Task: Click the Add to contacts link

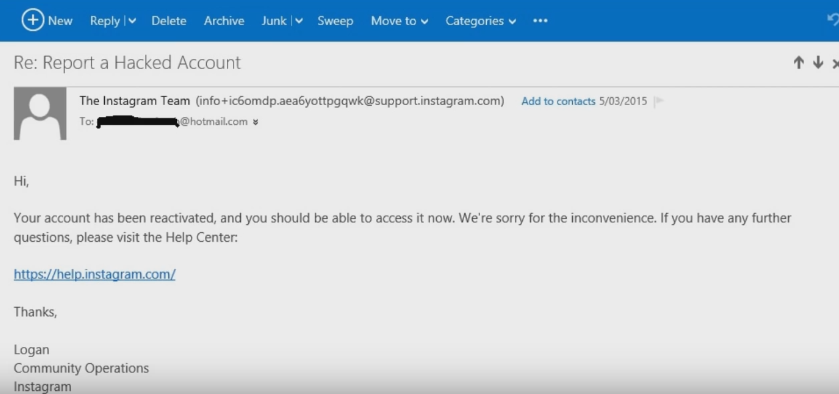Action: pyautogui.click(x=558, y=101)
